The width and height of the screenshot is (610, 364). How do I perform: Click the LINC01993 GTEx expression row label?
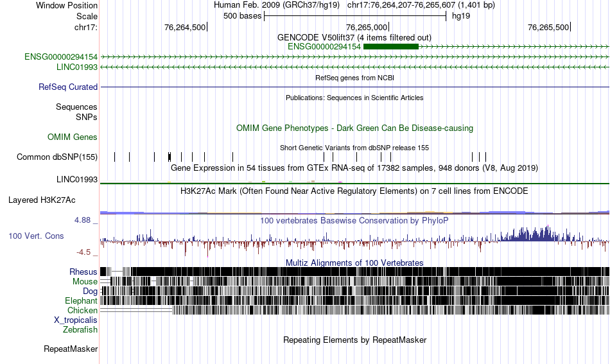tap(77, 179)
